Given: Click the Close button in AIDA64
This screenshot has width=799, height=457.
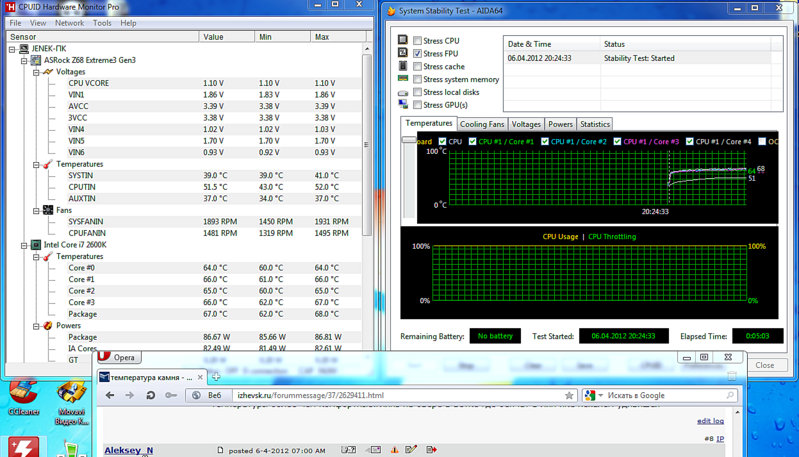Looking at the screenshot, I should (x=764, y=365).
